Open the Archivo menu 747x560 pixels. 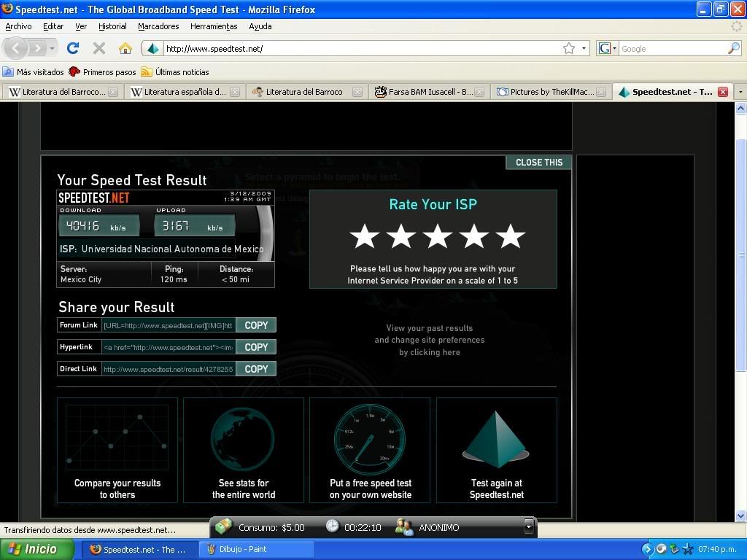click(18, 27)
